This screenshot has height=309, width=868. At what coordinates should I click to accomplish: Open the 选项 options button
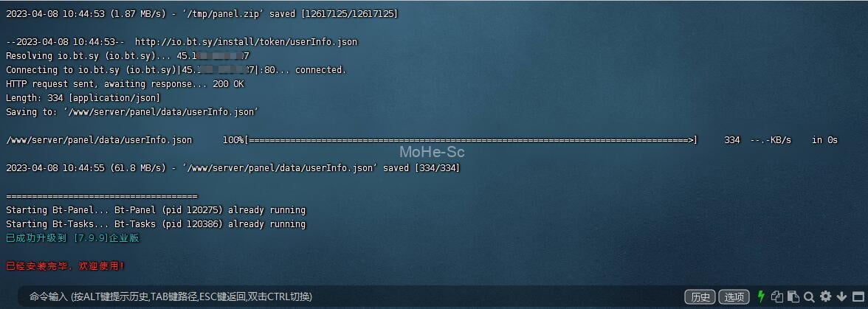pyautogui.click(x=734, y=297)
